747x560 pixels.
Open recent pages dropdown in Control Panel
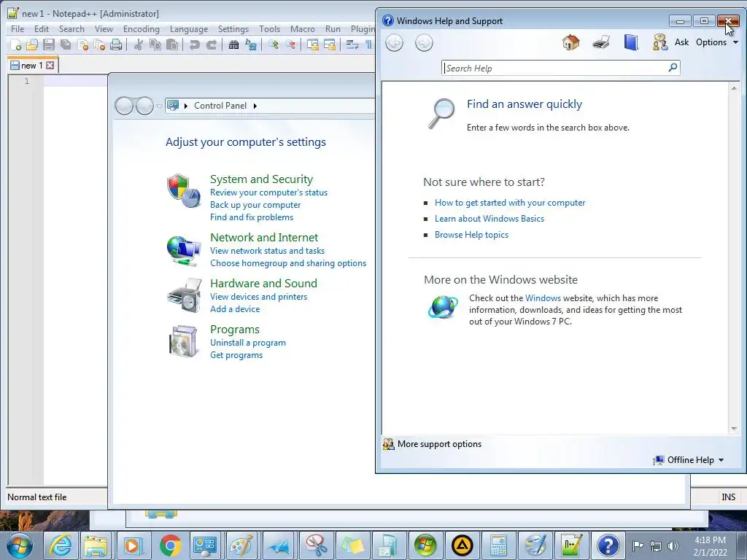(x=159, y=106)
